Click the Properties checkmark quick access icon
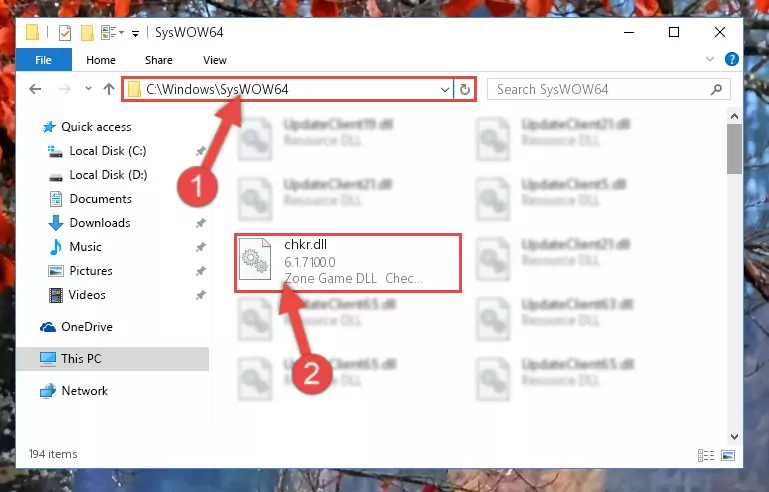Image resolution: width=769 pixels, height=492 pixels. [64, 33]
